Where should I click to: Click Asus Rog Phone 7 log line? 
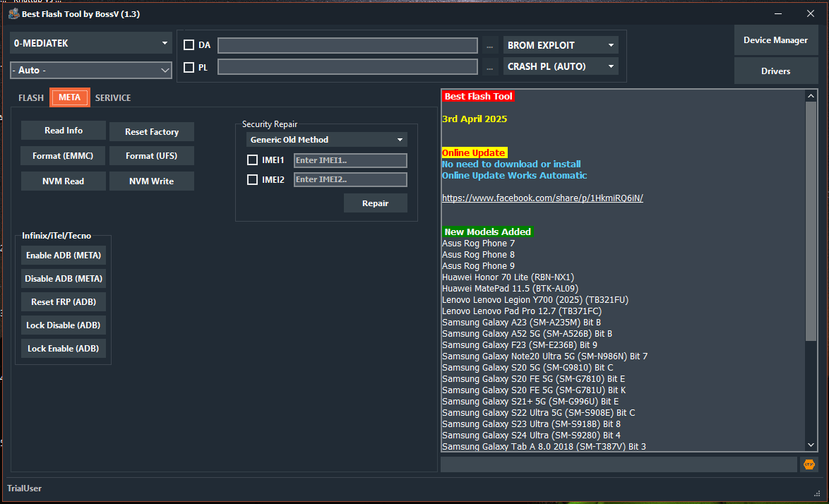[x=479, y=243]
